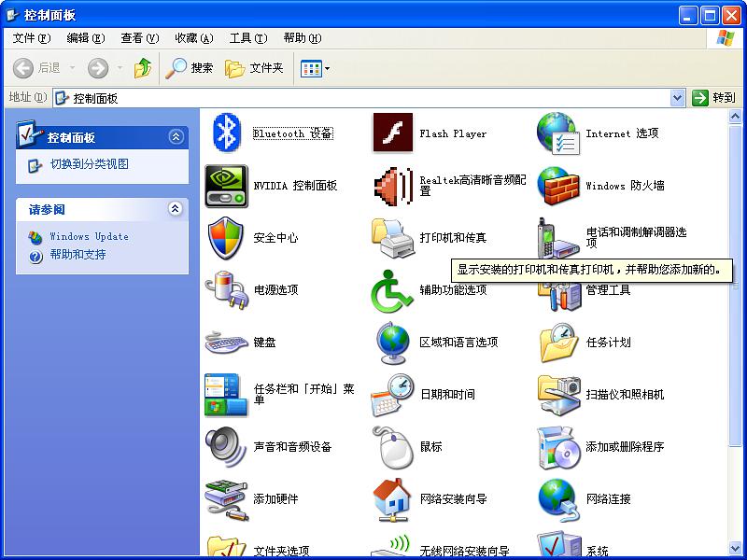
Task: Open the 打印机和传真 printer icon
Action: coord(393,238)
